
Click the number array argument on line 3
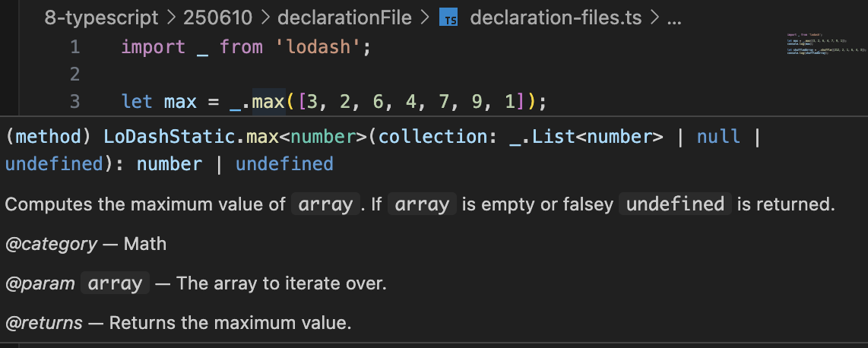point(410,102)
